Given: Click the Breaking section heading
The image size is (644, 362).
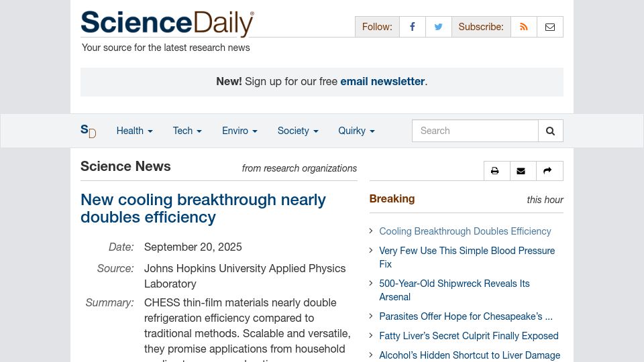Looking at the screenshot, I should (x=392, y=199).
